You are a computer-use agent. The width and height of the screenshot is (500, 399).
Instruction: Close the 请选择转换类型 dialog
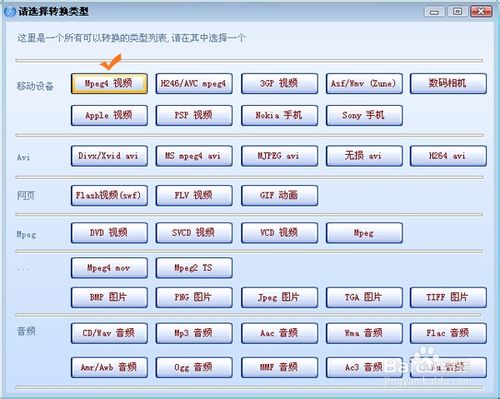tap(481, 12)
